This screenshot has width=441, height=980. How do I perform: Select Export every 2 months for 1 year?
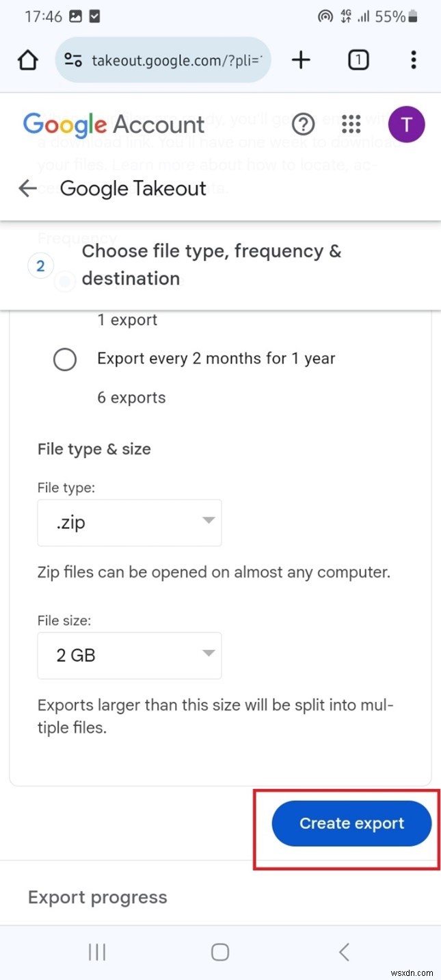pos(65,359)
